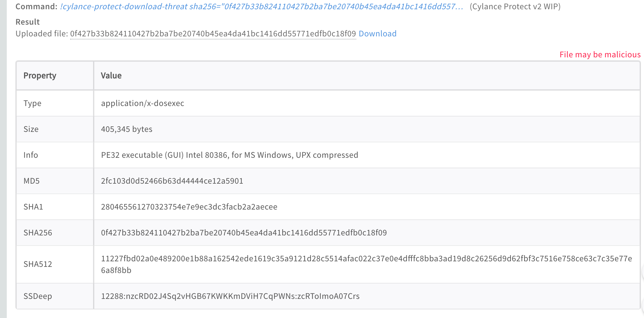The width and height of the screenshot is (644, 318).
Task: Click the Value column header
Action: (111, 75)
